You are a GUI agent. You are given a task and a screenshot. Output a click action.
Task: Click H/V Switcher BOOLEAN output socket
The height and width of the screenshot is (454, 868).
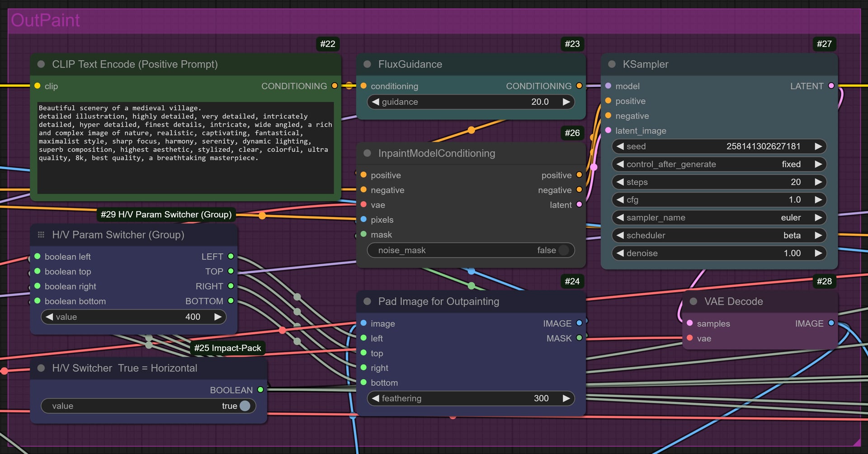click(260, 390)
